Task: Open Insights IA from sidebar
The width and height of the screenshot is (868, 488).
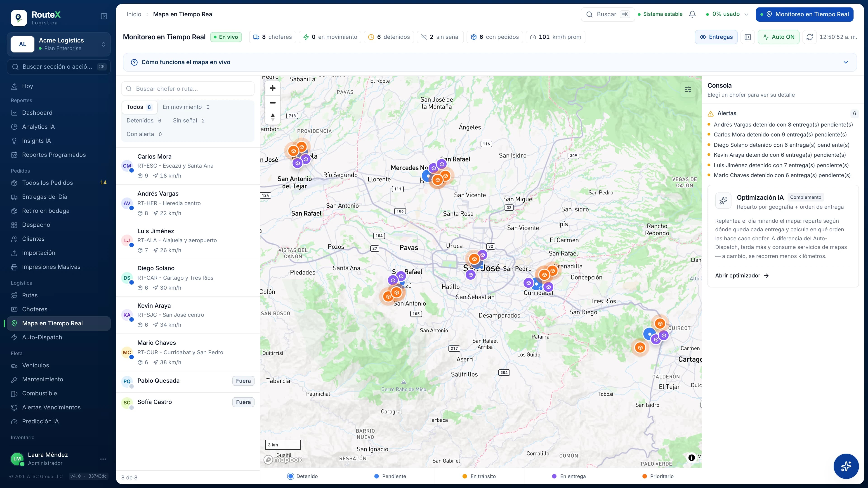Action: [x=59, y=141]
